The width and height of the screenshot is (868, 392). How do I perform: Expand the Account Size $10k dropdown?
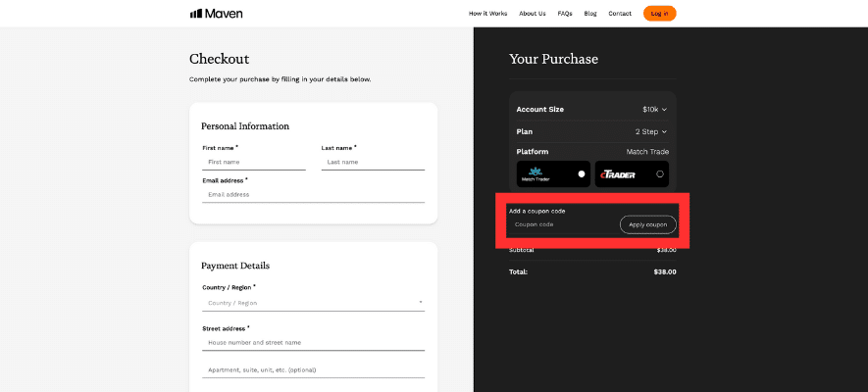(x=654, y=110)
